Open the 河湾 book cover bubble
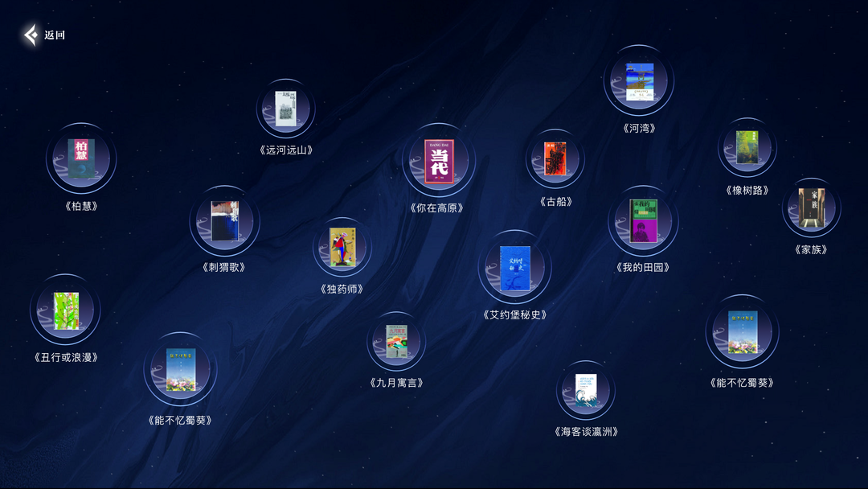The height and width of the screenshot is (489, 868). (x=639, y=81)
